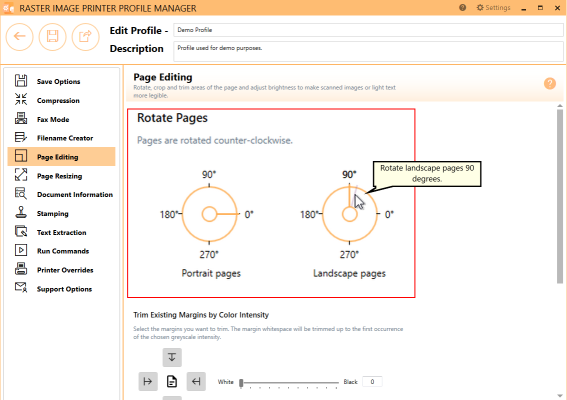The height and width of the screenshot is (400, 567).
Task: Open Support Options section
Action: tap(64, 289)
